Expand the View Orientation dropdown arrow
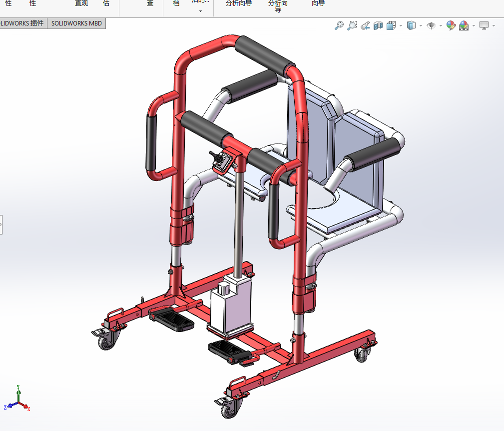This screenshot has height=431, width=504. pyautogui.click(x=401, y=25)
